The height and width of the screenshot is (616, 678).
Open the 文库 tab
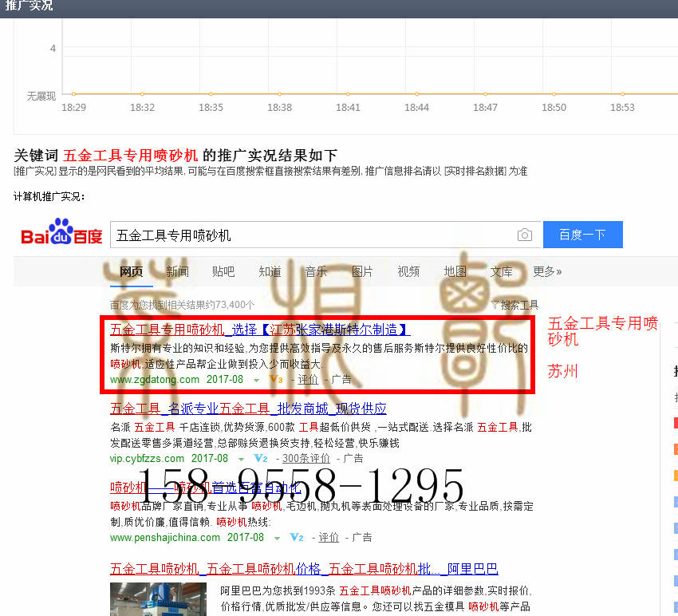coord(502,271)
